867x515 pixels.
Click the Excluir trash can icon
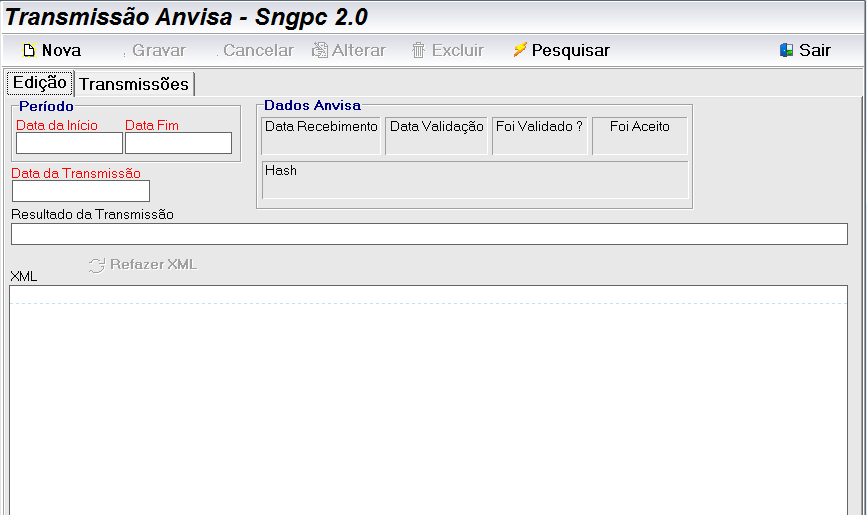419,50
